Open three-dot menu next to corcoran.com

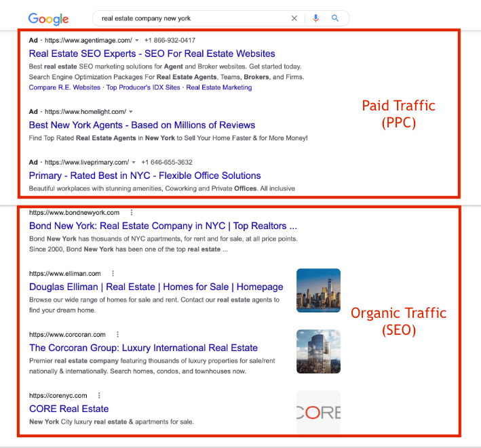click(118, 334)
